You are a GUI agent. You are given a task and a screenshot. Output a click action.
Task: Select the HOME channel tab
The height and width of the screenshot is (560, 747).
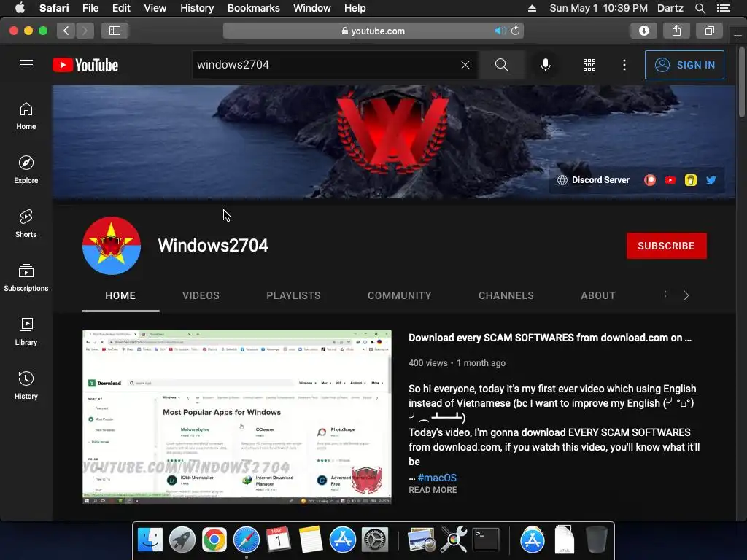pyautogui.click(x=120, y=296)
